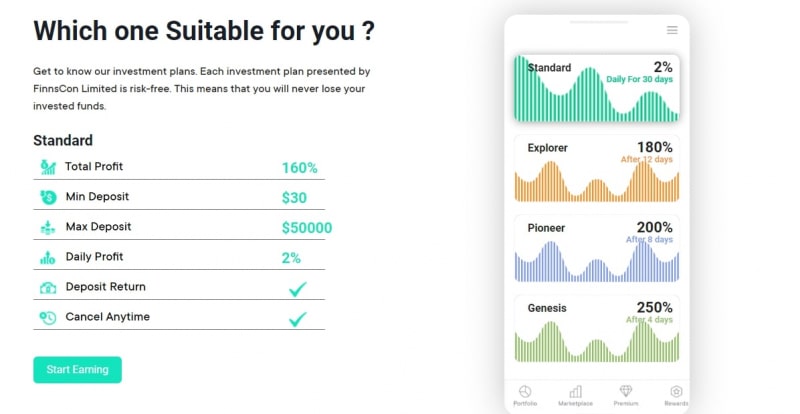Click the Rewards badge icon

[677, 392]
